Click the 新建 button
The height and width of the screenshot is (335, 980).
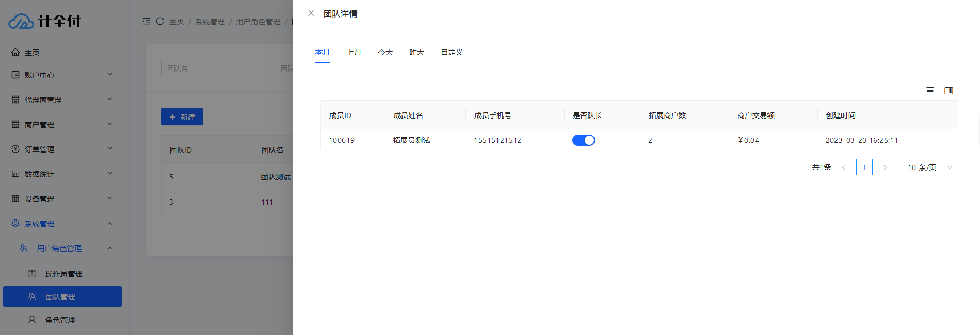tap(182, 117)
